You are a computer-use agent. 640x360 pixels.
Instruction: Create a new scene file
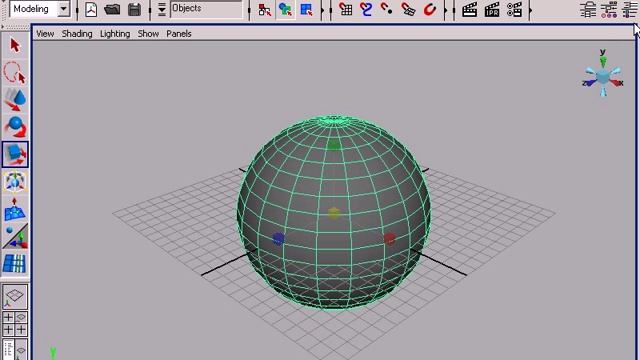pyautogui.click(x=91, y=9)
